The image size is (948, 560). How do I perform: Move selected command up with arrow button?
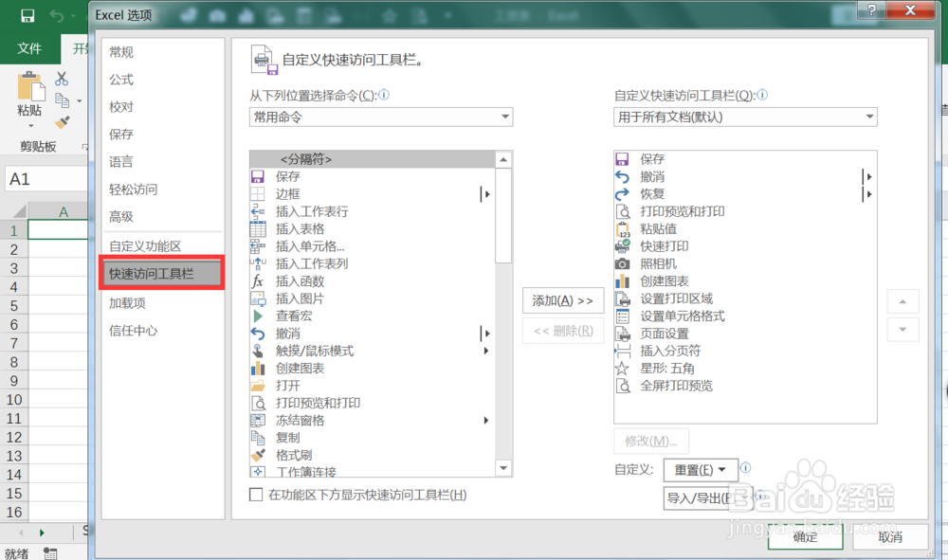[902, 301]
